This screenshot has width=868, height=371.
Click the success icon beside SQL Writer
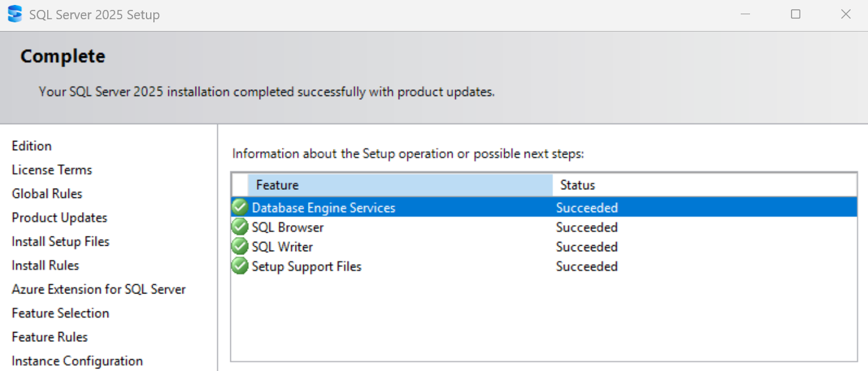pyautogui.click(x=240, y=246)
